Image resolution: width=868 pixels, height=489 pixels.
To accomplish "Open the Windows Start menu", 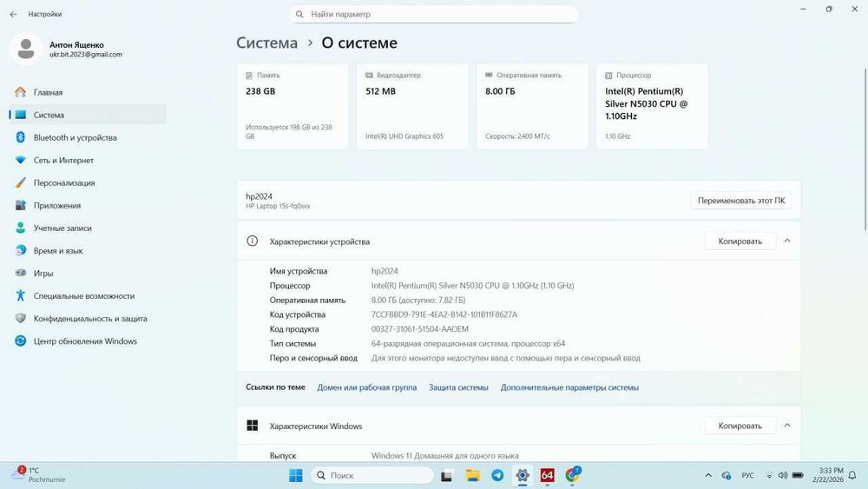I will (x=296, y=475).
